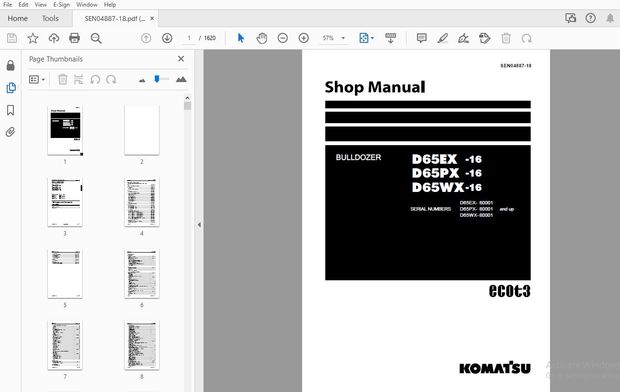Click the lock security icon in sidebar

click(11, 65)
